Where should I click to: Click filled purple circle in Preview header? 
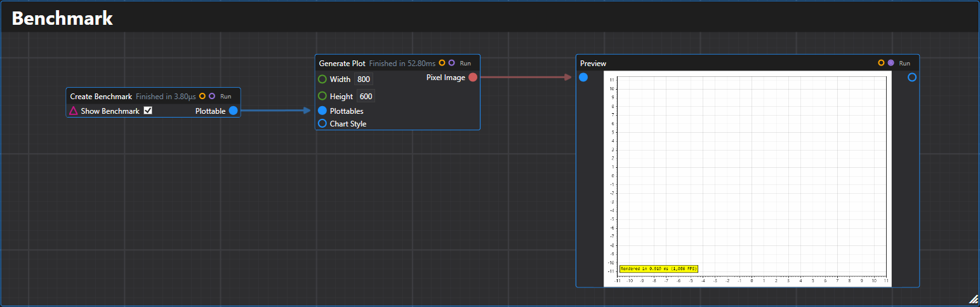click(x=891, y=63)
